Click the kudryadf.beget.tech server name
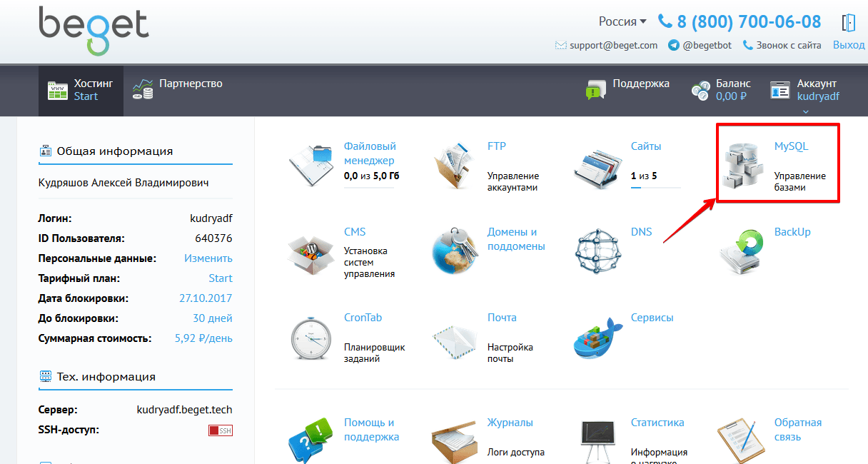 [184, 410]
